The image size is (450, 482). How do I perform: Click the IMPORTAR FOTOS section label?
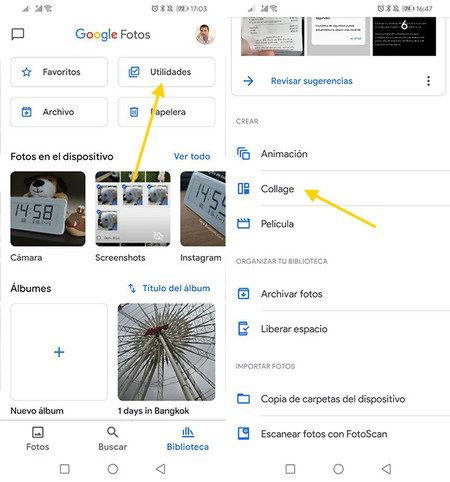point(265,366)
